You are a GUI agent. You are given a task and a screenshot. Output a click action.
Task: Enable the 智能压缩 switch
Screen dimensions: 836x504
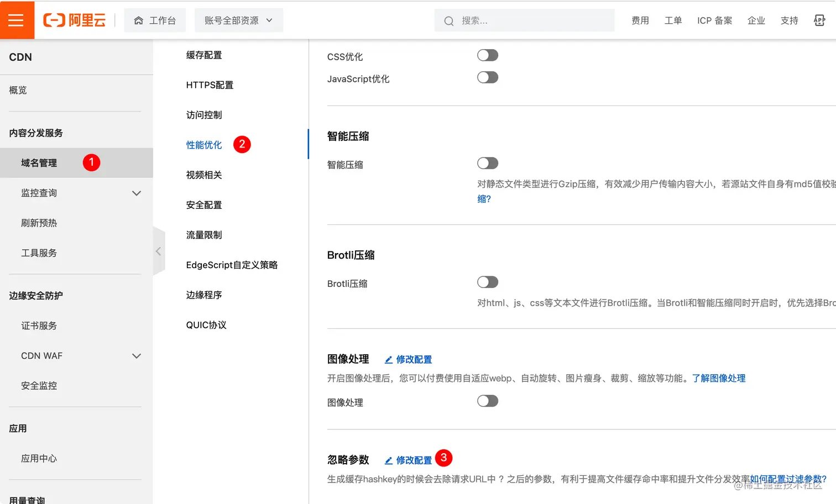[488, 163]
